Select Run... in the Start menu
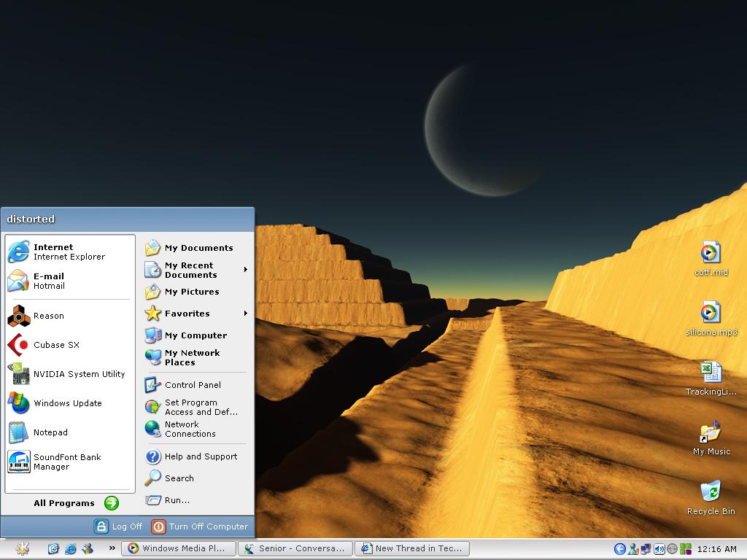The width and height of the screenshot is (747, 560). click(177, 500)
